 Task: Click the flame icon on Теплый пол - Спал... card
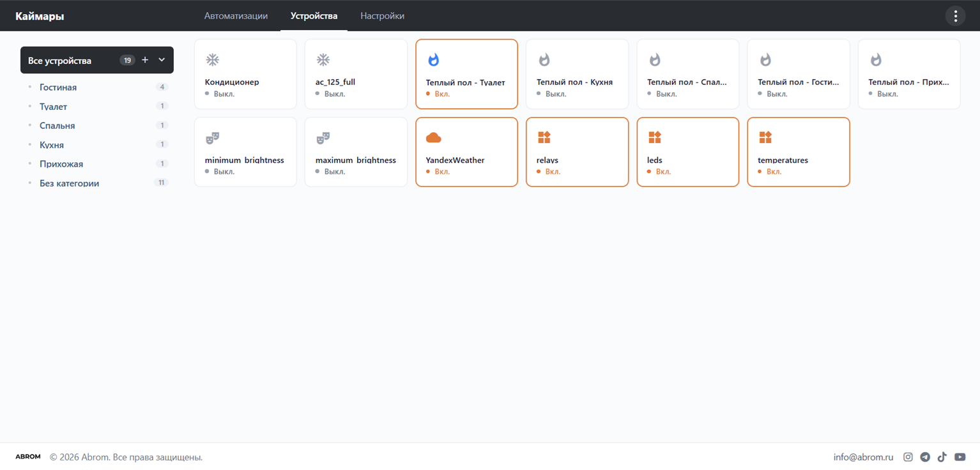[x=655, y=59]
